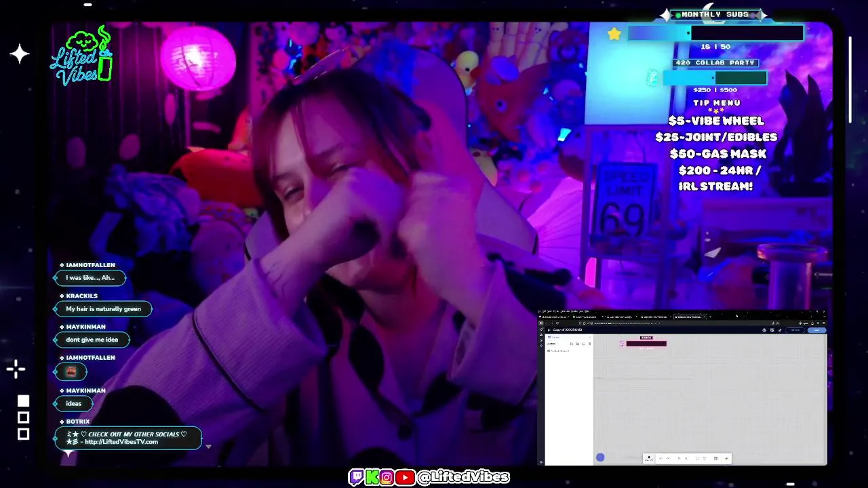This screenshot has width=868, height=488.
Task: Select the first tab in the embedded browser
Action: pos(554,317)
